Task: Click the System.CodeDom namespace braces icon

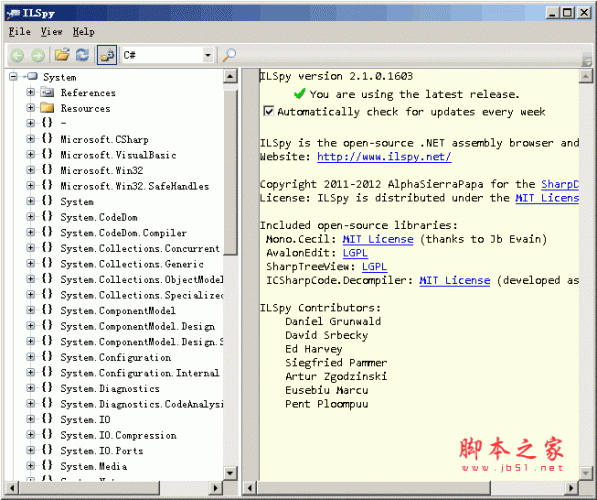Action: pyautogui.click(x=47, y=217)
